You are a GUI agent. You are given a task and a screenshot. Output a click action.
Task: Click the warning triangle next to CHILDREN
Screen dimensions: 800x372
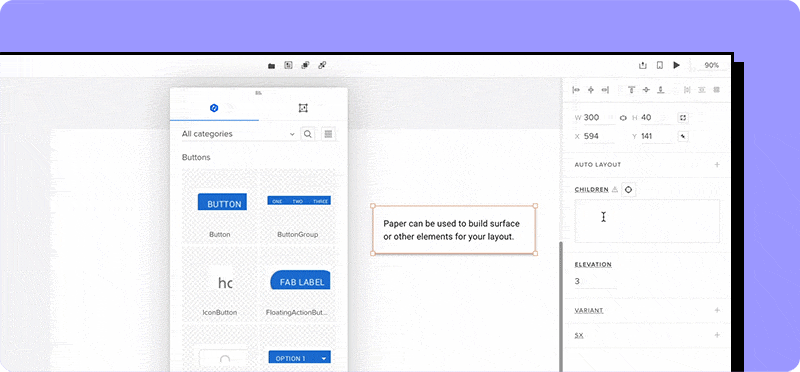click(615, 189)
